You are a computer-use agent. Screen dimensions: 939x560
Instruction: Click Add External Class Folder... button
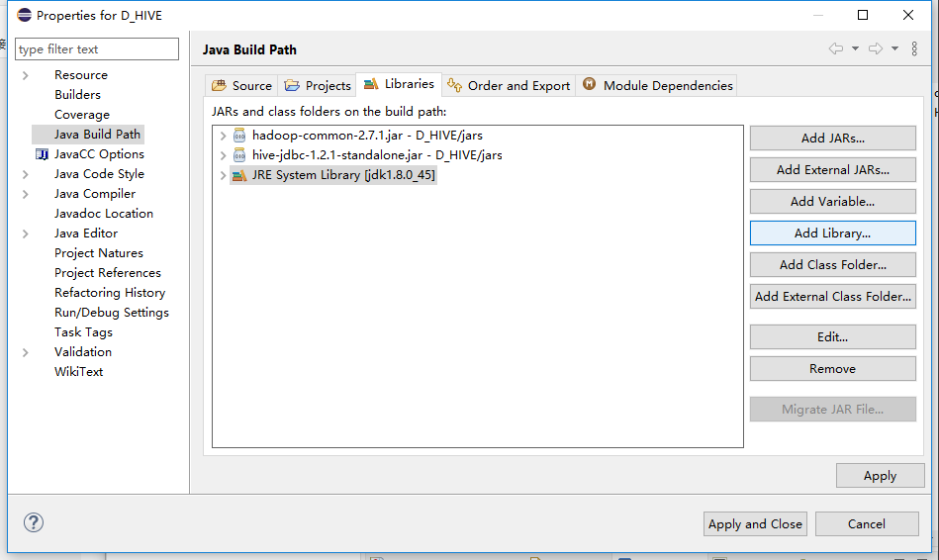point(832,297)
